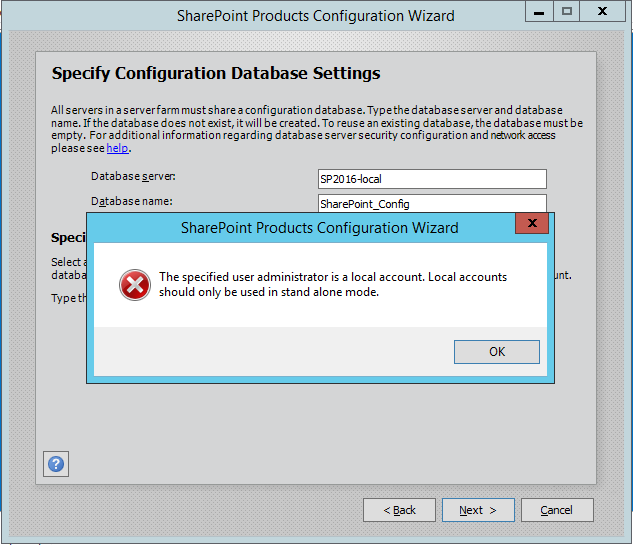
Task: Click the help hyperlink in the description
Action: coord(117,148)
